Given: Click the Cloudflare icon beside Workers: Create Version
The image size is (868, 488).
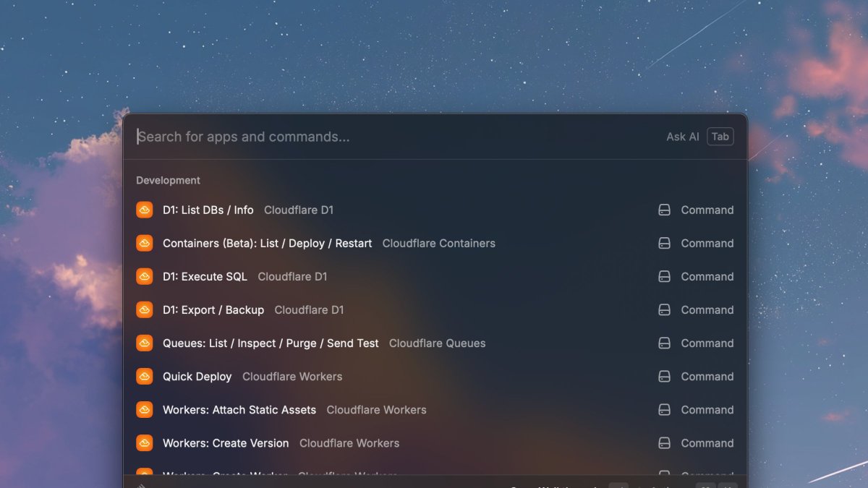Looking at the screenshot, I should [x=145, y=442].
